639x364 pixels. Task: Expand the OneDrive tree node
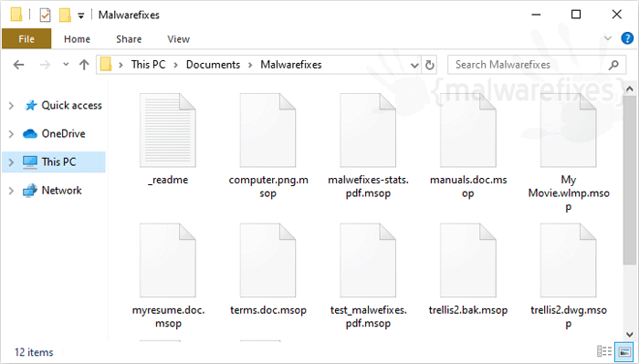11,134
